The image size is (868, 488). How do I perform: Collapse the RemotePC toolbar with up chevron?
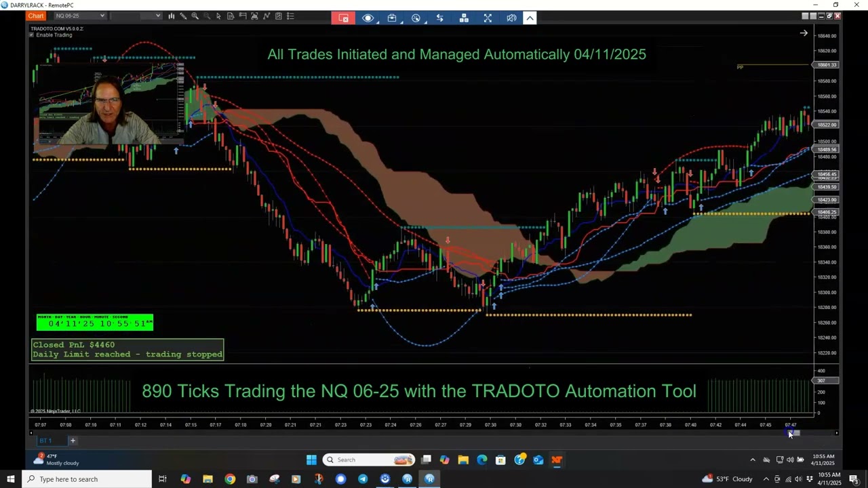pyautogui.click(x=530, y=18)
